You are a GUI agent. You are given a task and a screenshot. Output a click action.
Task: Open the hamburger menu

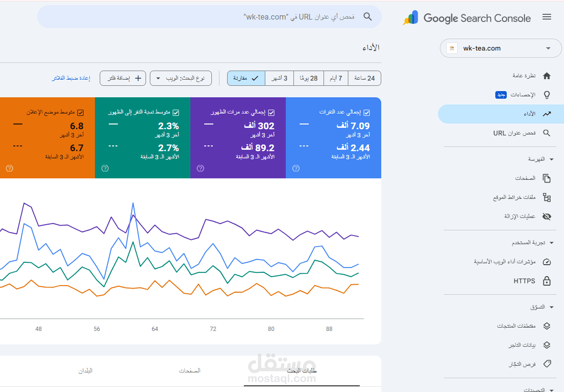[x=547, y=17]
